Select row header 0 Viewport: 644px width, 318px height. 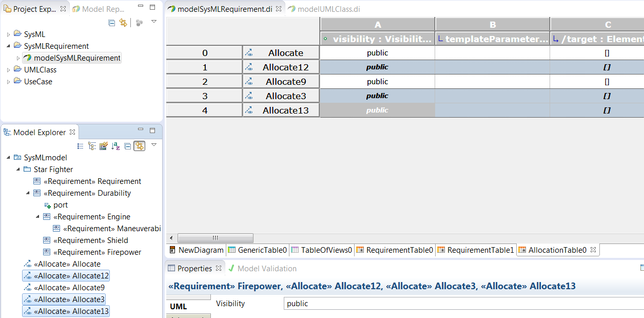pos(204,52)
